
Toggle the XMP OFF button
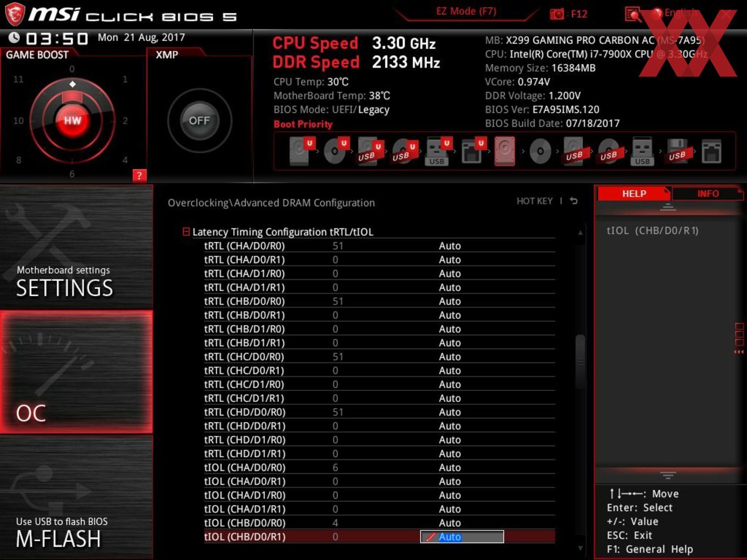[x=199, y=121]
